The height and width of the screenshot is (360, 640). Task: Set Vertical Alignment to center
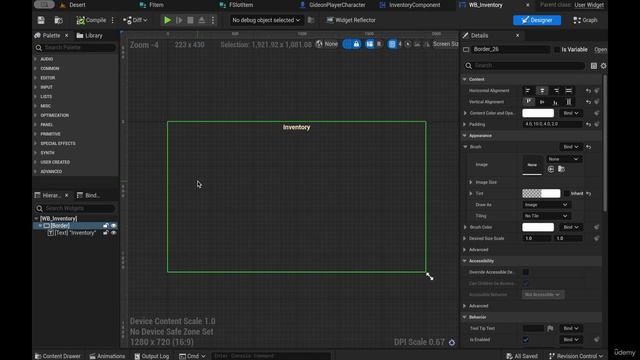(542, 102)
